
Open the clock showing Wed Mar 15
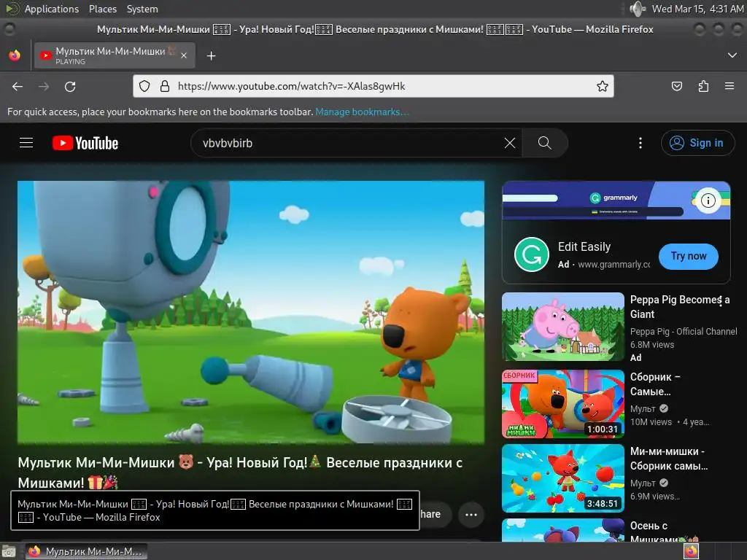click(x=697, y=9)
